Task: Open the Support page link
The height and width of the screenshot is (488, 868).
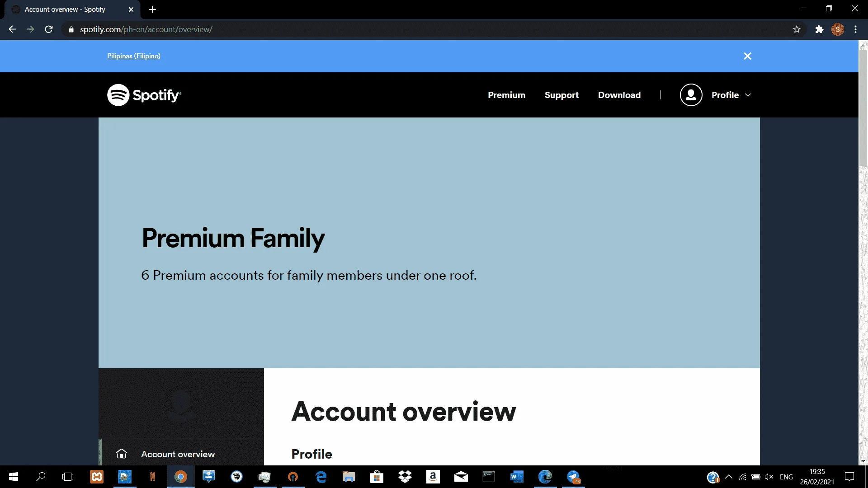Action: tap(561, 95)
